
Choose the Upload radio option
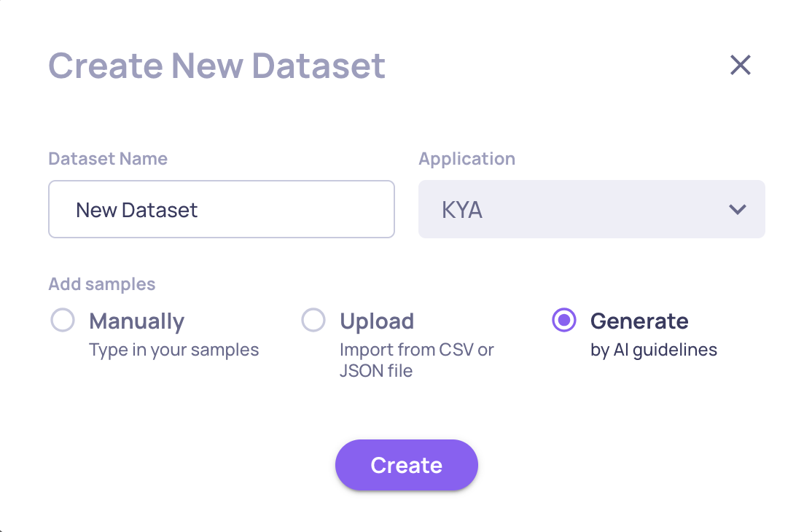click(313, 321)
